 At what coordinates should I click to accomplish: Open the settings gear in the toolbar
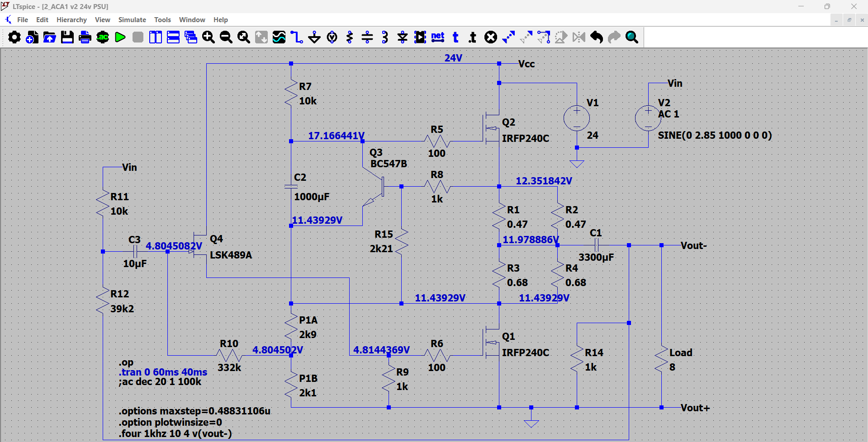coord(14,37)
